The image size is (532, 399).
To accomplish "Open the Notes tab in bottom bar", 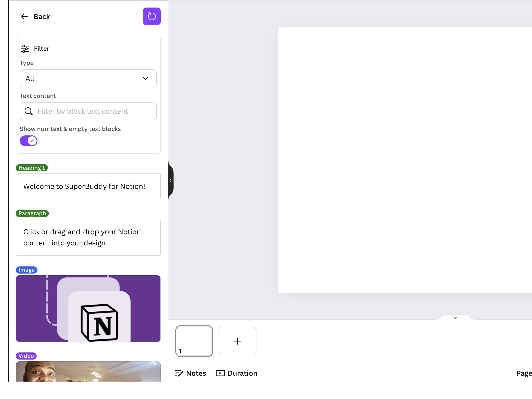I will click(x=196, y=373).
